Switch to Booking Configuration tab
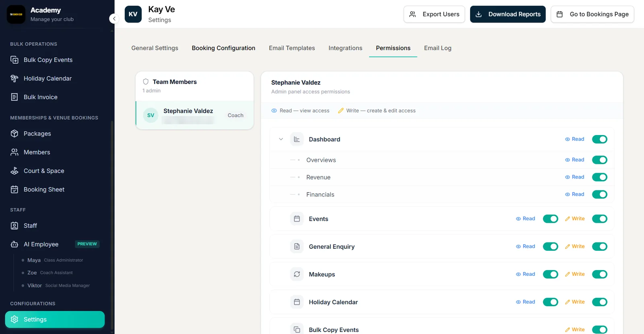The height and width of the screenshot is (334, 644). point(223,48)
